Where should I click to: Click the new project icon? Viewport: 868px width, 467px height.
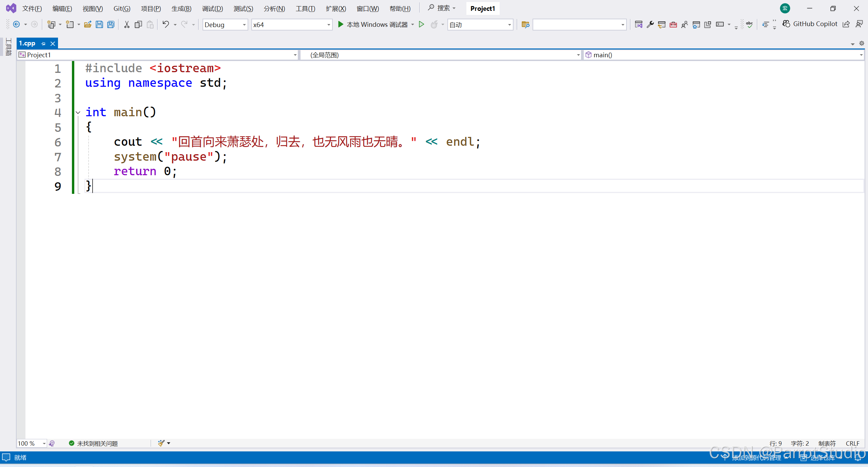click(x=51, y=24)
